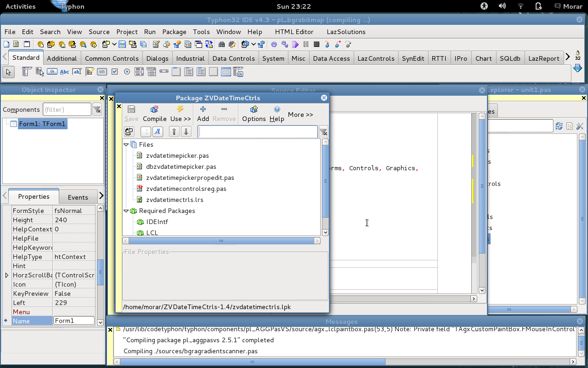Click the Add plus button in package window
This screenshot has width=588, height=368.
pos(203,114)
